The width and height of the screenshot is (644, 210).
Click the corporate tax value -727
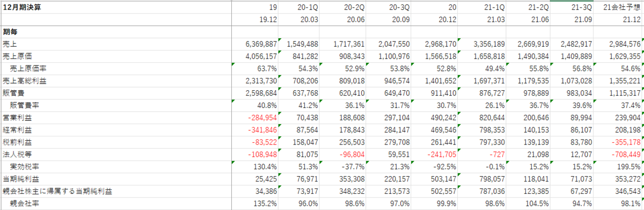[x=497, y=154]
